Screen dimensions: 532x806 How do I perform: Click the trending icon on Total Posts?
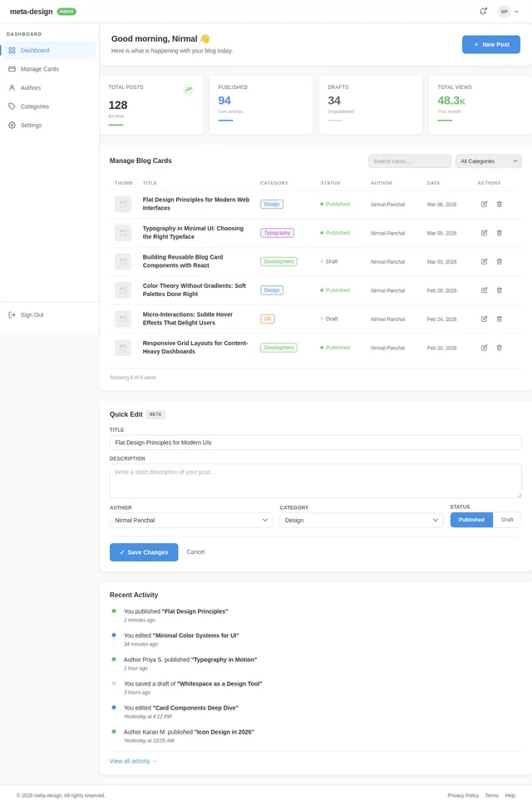tap(188, 89)
